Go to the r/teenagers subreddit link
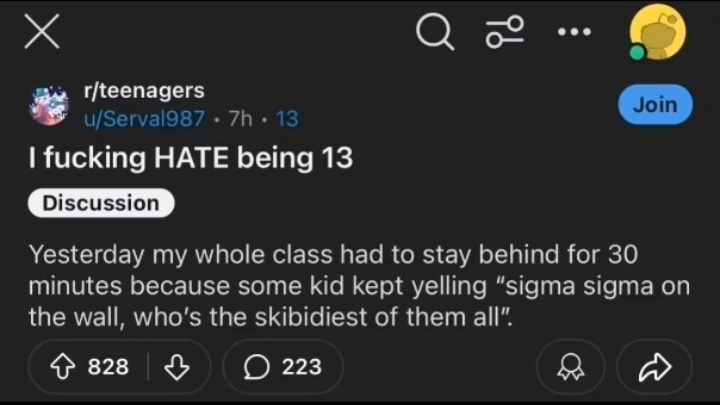Image resolution: width=720 pixels, height=405 pixels. (143, 91)
